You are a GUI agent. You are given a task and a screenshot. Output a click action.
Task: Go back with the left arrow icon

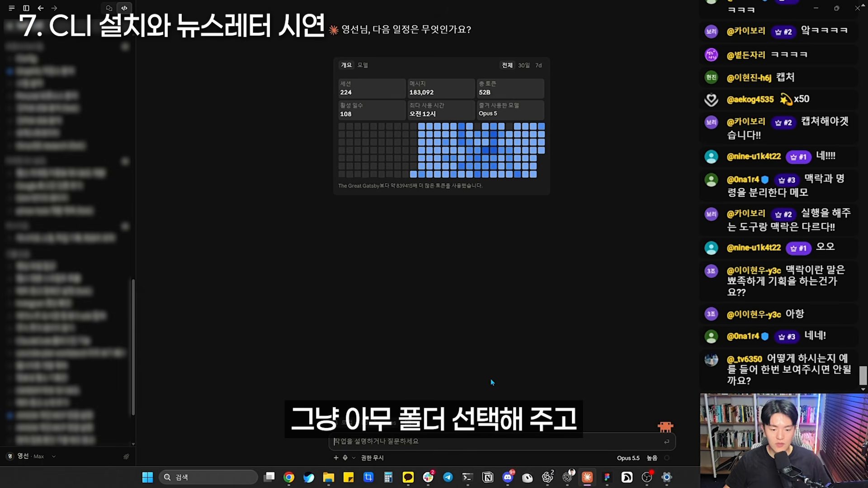coord(41,8)
